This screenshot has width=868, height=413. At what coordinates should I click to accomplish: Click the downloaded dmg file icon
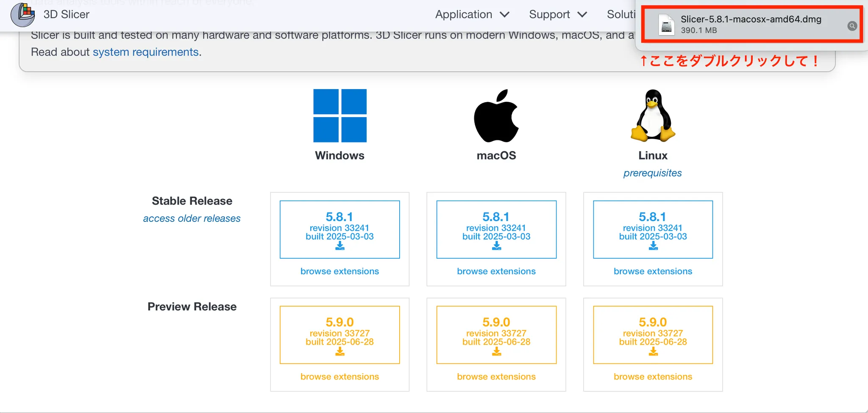[x=666, y=25]
